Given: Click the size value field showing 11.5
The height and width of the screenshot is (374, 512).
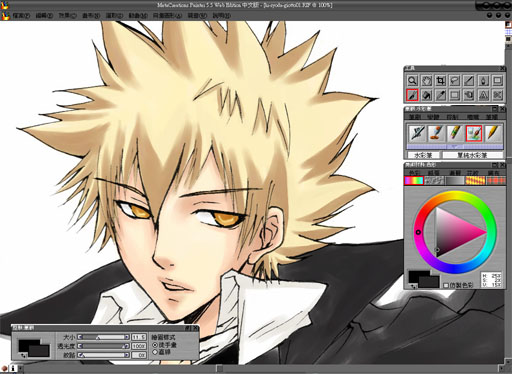Looking at the screenshot, I should coord(138,337).
